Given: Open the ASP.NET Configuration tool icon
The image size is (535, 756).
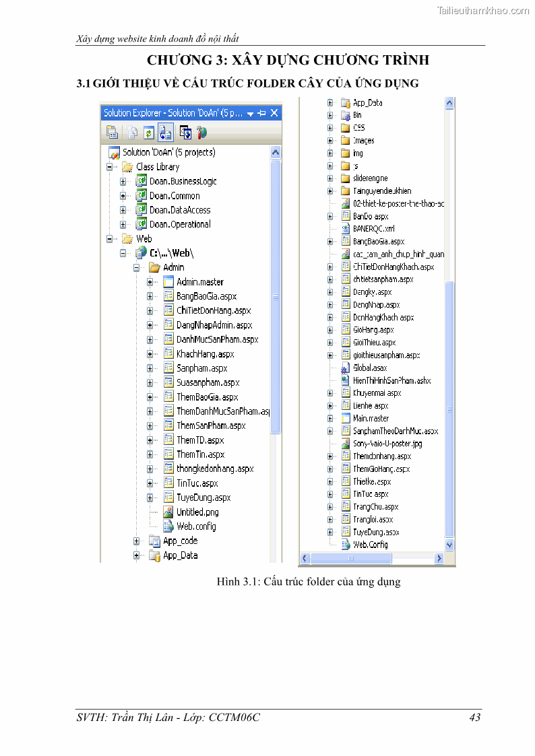Looking at the screenshot, I should click(x=201, y=133).
